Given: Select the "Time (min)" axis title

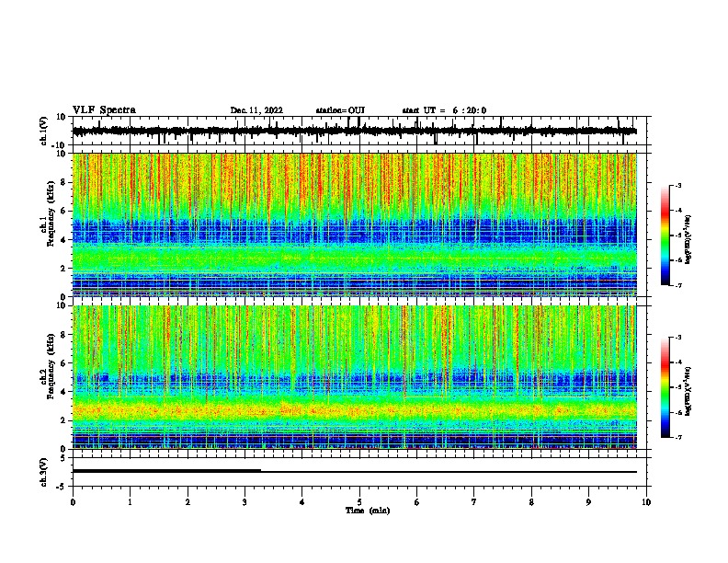Looking at the screenshot, I should (368, 511).
